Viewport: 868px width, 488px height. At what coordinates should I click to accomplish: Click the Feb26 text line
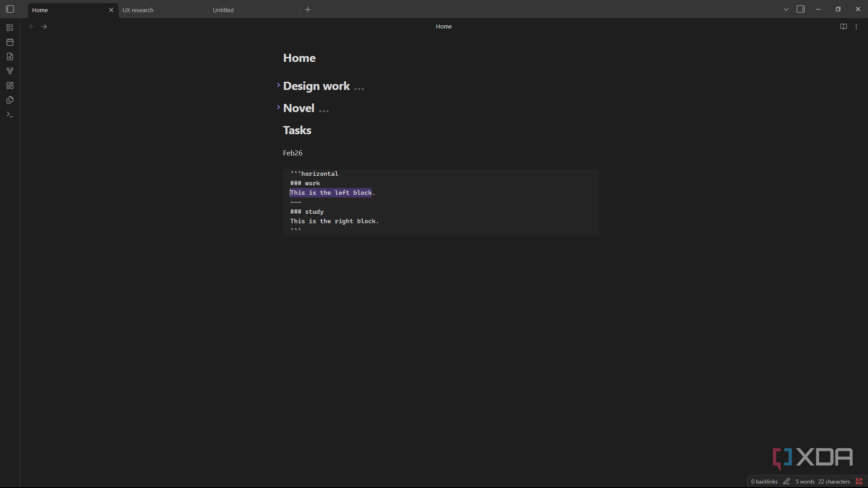(292, 153)
